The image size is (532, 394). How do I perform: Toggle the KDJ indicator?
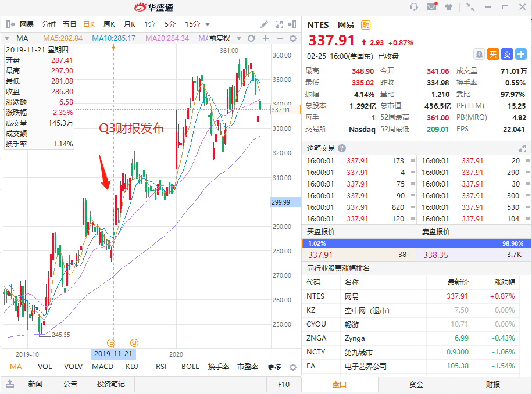click(132, 367)
